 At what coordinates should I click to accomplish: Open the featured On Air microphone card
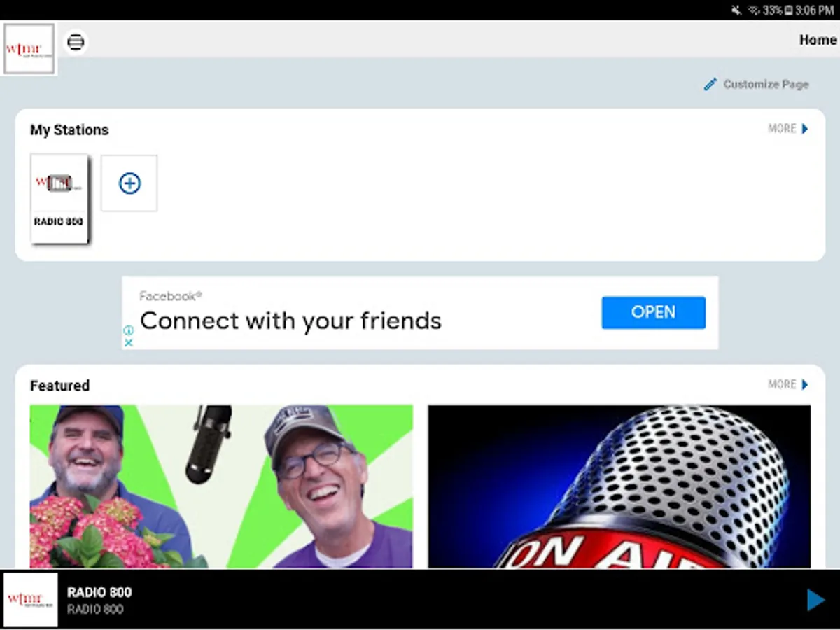pyautogui.click(x=619, y=486)
